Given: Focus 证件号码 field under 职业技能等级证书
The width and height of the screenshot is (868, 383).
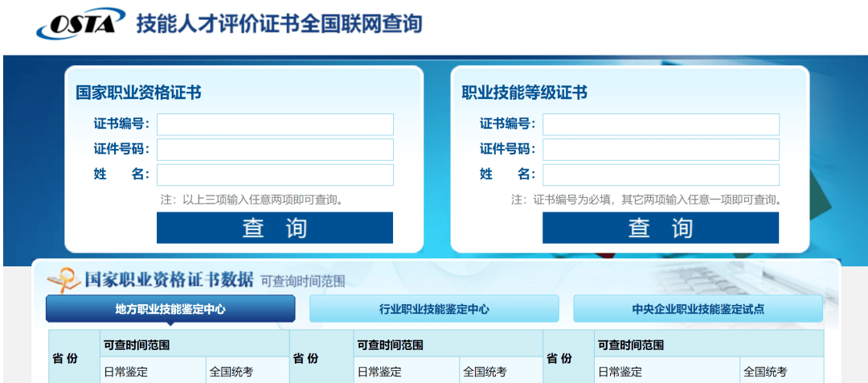Looking at the screenshot, I should click(661, 150).
